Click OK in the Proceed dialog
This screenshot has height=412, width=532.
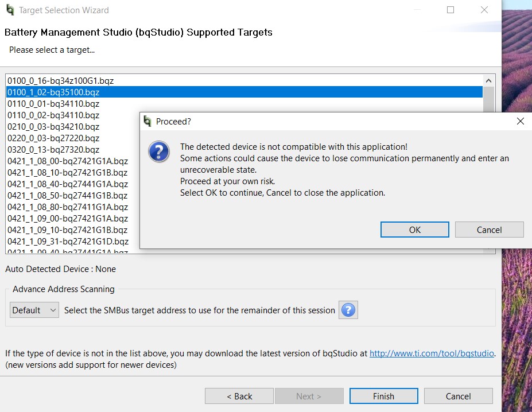click(414, 230)
